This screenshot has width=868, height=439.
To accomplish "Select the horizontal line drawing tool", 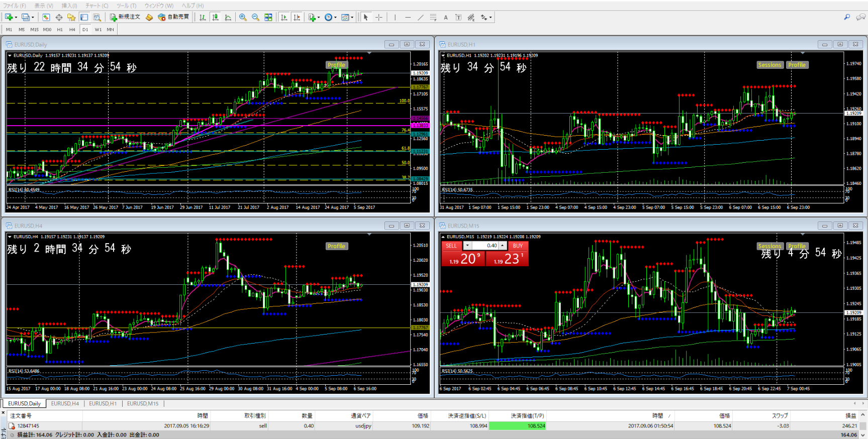I will pyautogui.click(x=408, y=17).
